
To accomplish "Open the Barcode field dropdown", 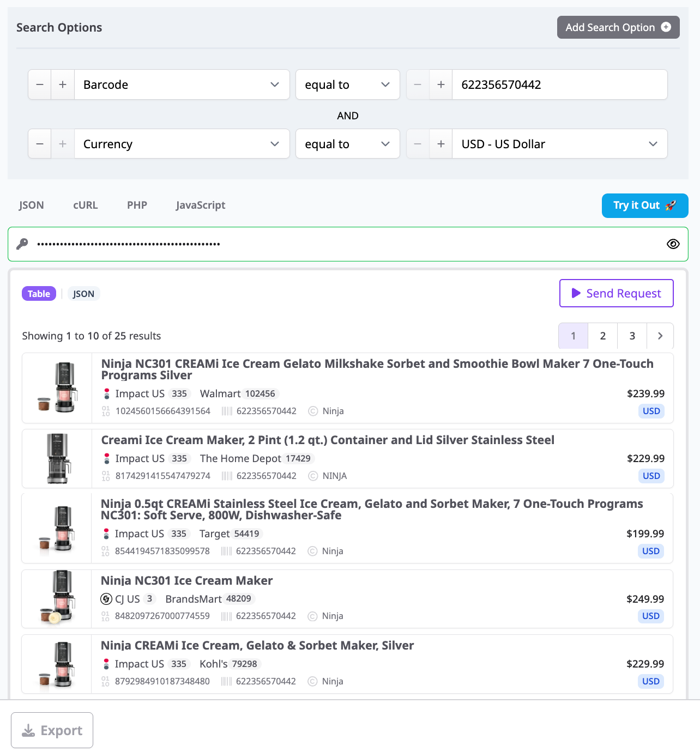I will point(182,84).
